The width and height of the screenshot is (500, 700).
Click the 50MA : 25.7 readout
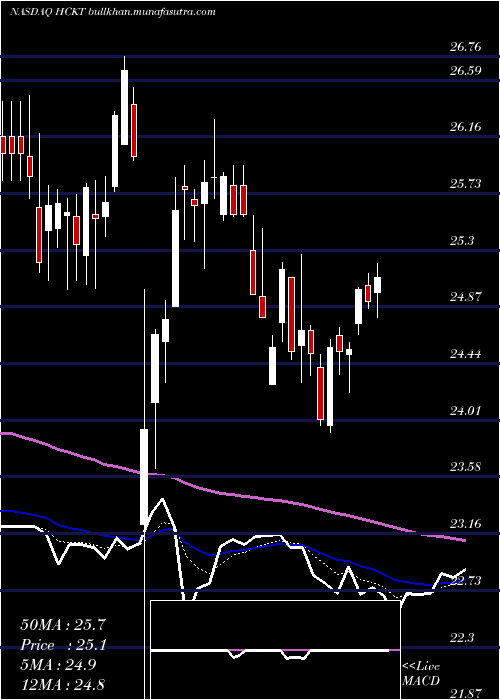(63, 625)
